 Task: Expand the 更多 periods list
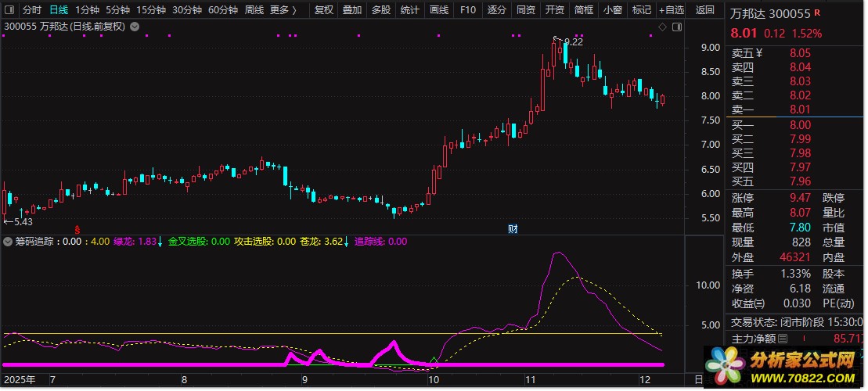coord(283,10)
